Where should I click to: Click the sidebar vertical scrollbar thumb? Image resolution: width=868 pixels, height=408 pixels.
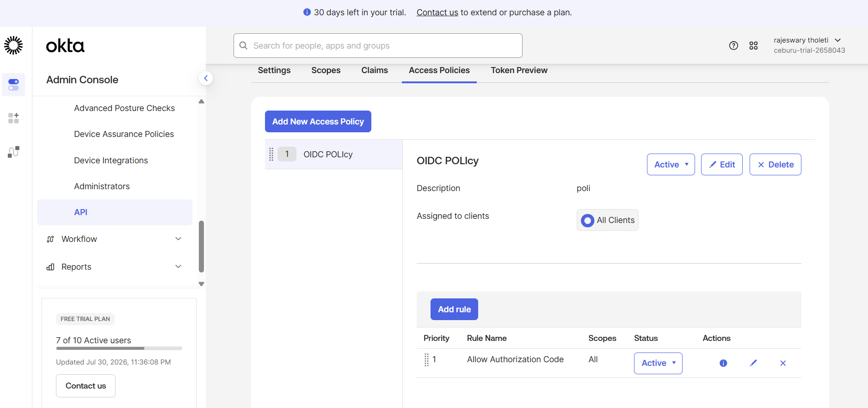point(201,247)
